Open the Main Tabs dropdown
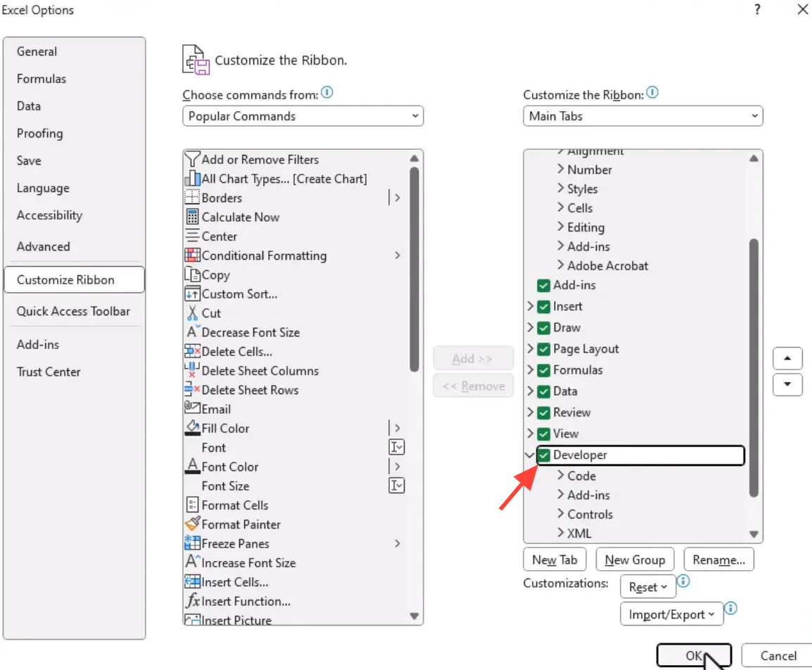The height and width of the screenshot is (670, 812). click(x=642, y=116)
